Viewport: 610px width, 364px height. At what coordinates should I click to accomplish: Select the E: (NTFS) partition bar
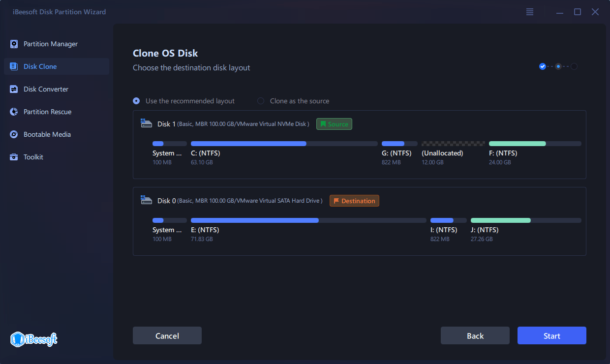pyautogui.click(x=308, y=220)
